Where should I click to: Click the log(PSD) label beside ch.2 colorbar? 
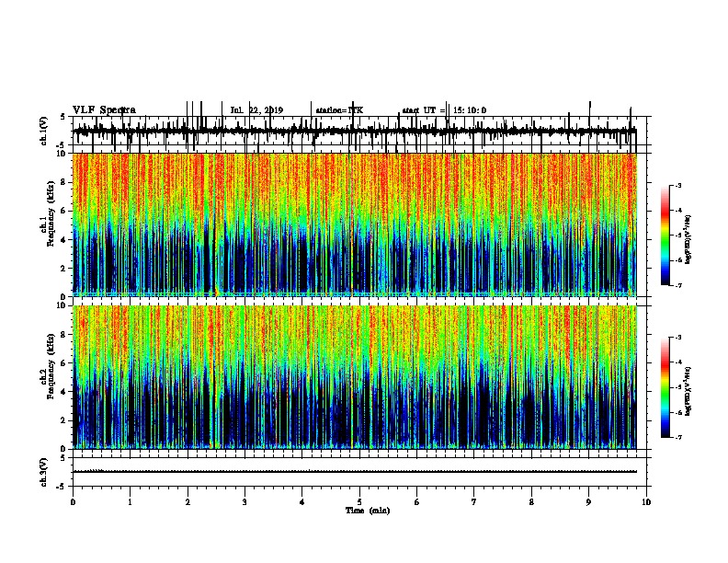coord(688,391)
